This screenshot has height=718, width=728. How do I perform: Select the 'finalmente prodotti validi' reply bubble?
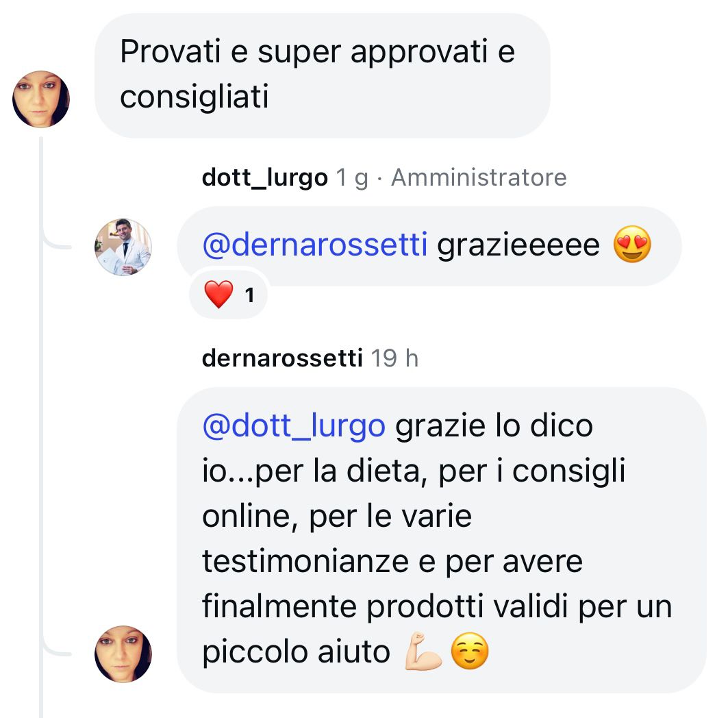(x=442, y=540)
